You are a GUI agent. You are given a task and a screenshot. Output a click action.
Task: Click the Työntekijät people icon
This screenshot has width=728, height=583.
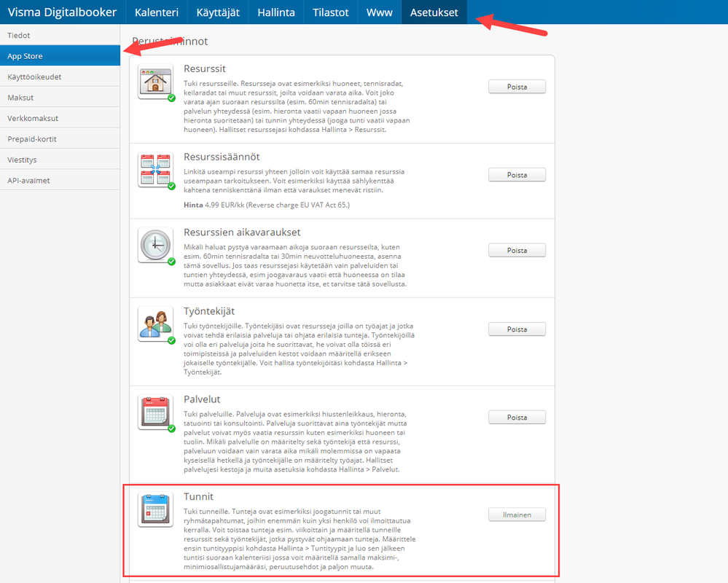pyautogui.click(x=155, y=324)
